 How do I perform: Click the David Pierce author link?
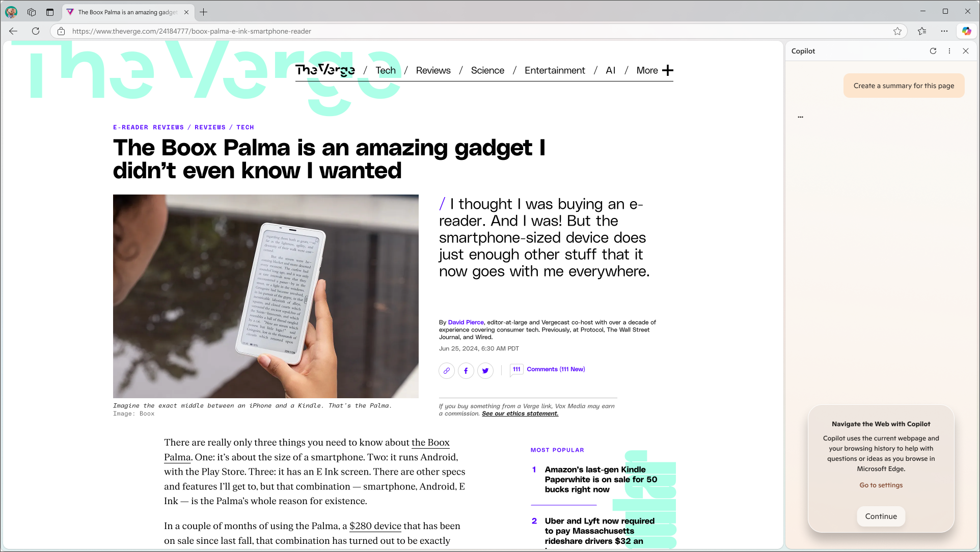click(x=465, y=322)
